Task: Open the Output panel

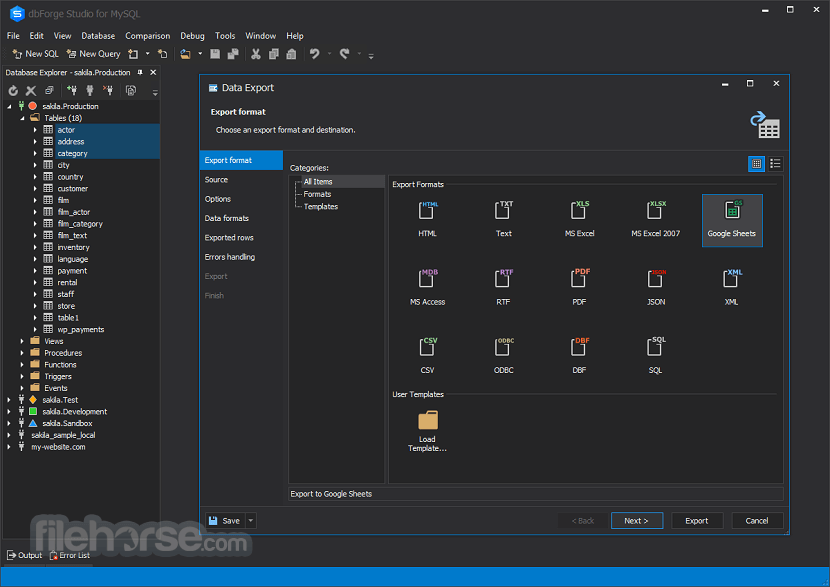Action: tap(24, 555)
